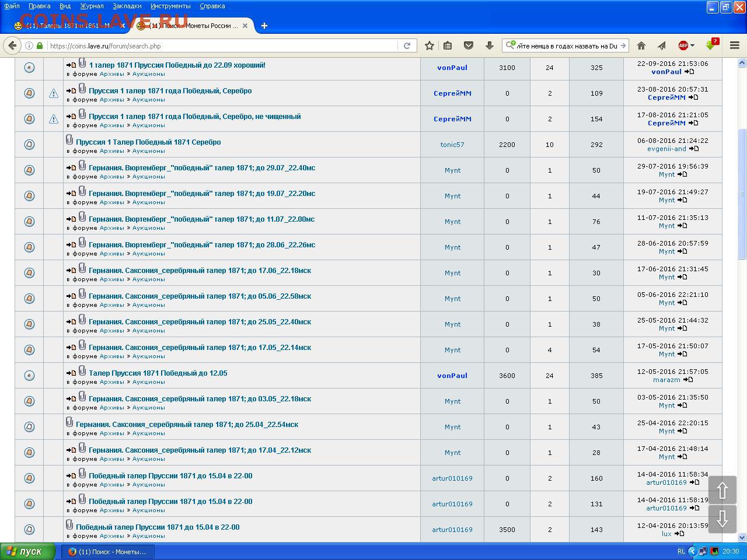Viewport: 747px width, 560px height.
Task: Open the ABP icon dropdown arrow
Action: 692,45
